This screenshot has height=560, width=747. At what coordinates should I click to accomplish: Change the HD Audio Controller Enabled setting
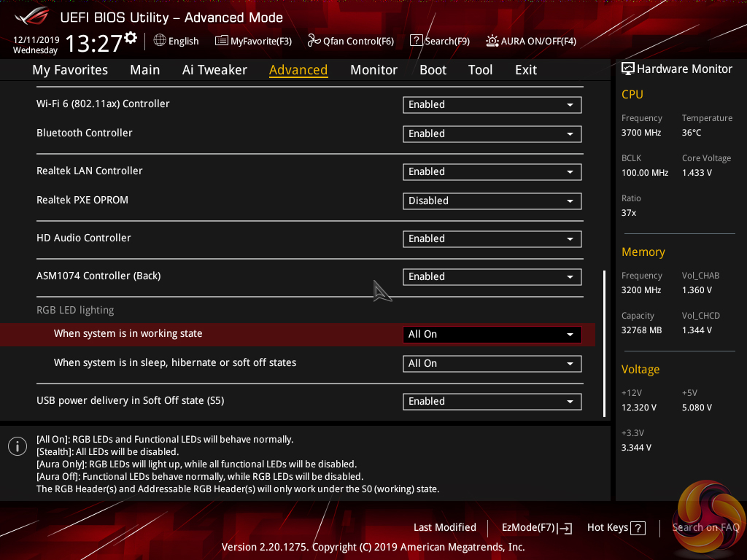[492, 239]
